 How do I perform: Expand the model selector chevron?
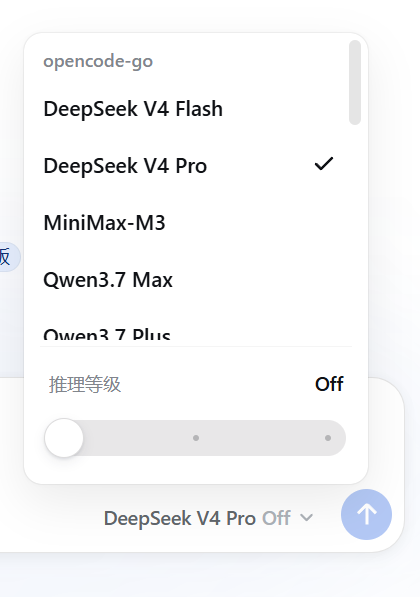coord(306,518)
